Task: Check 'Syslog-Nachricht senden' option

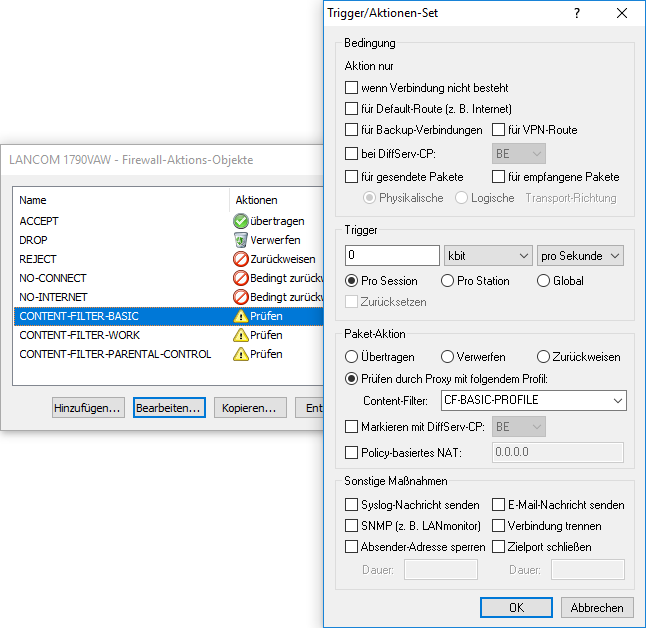Action: point(351,505)
